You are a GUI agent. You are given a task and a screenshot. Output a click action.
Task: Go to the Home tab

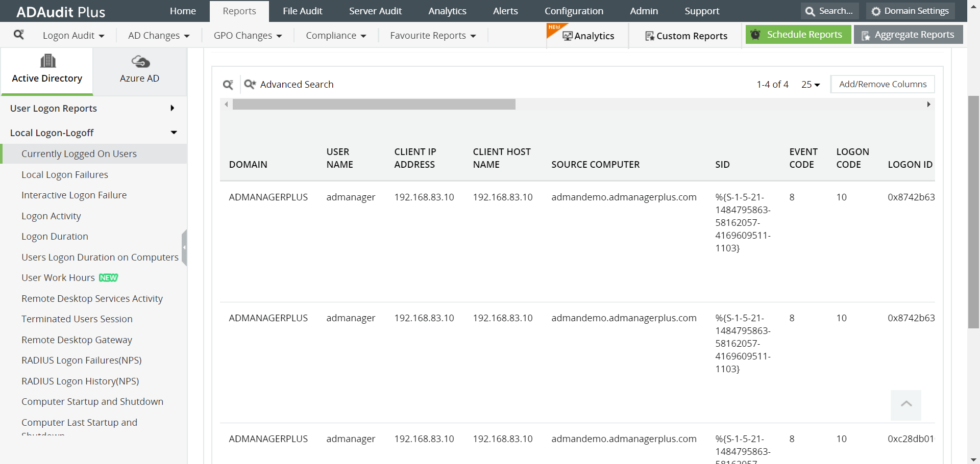tap(183, 11)
